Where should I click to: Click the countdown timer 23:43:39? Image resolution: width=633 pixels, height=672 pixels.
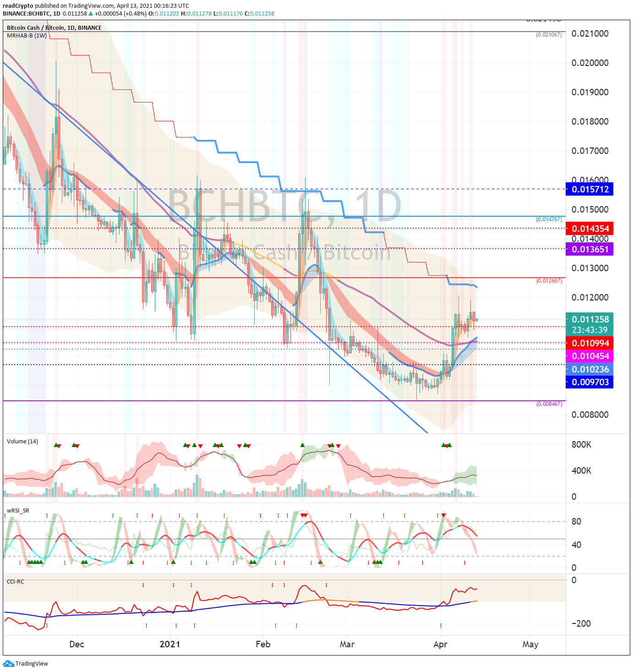pyautogui.click(x=589, y=330)
